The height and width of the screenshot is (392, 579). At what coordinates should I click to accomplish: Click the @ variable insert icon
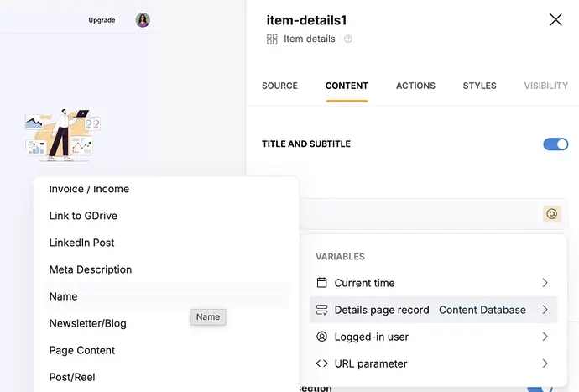551,214
